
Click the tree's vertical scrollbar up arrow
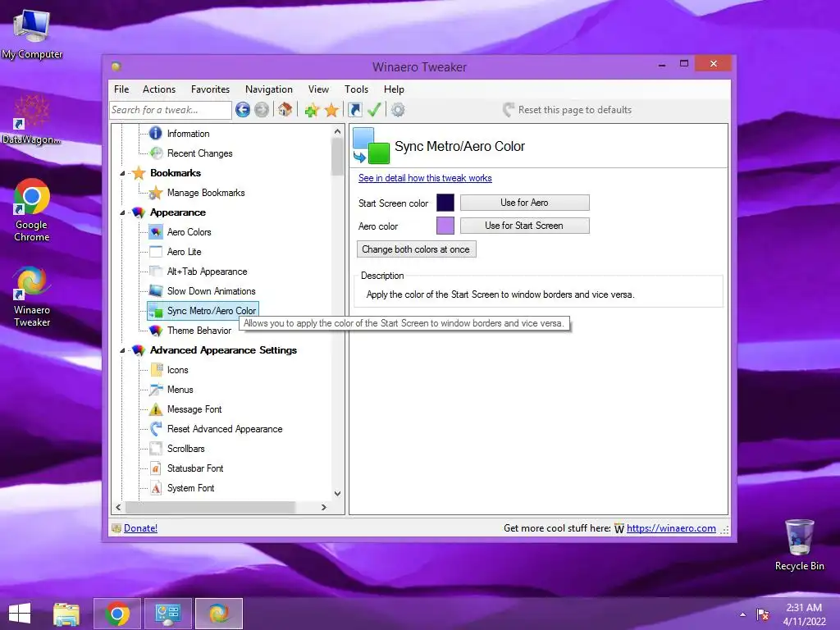337,131
